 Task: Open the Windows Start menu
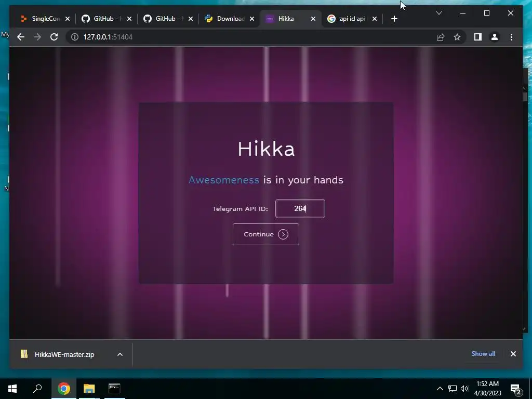[x=12, y=389]
